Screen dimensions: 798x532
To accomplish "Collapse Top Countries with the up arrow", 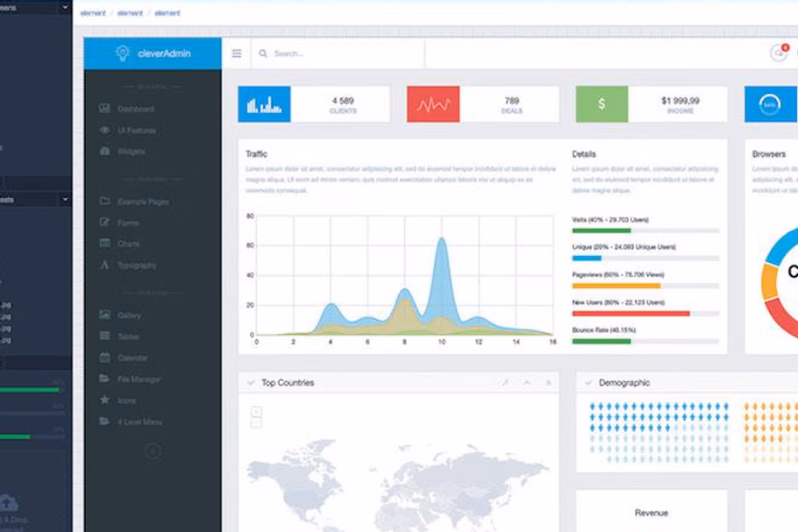I will 527,383.
